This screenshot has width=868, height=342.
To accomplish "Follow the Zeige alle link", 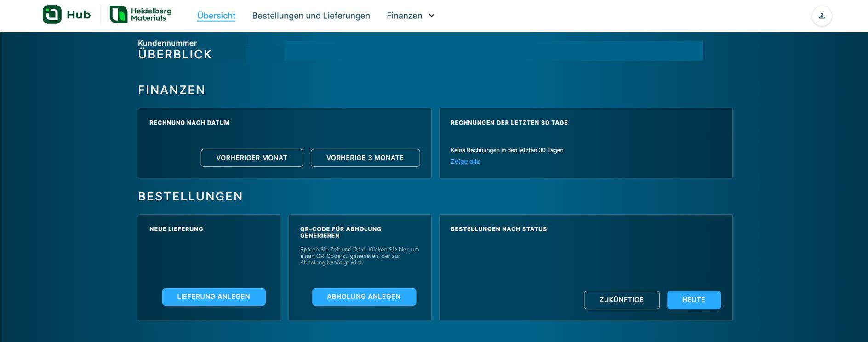I will click(465, 161).
